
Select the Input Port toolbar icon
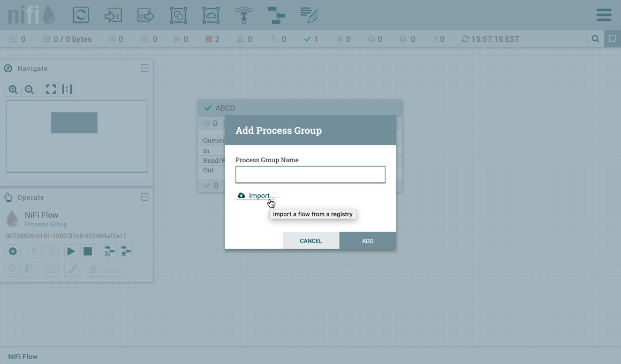113,15
